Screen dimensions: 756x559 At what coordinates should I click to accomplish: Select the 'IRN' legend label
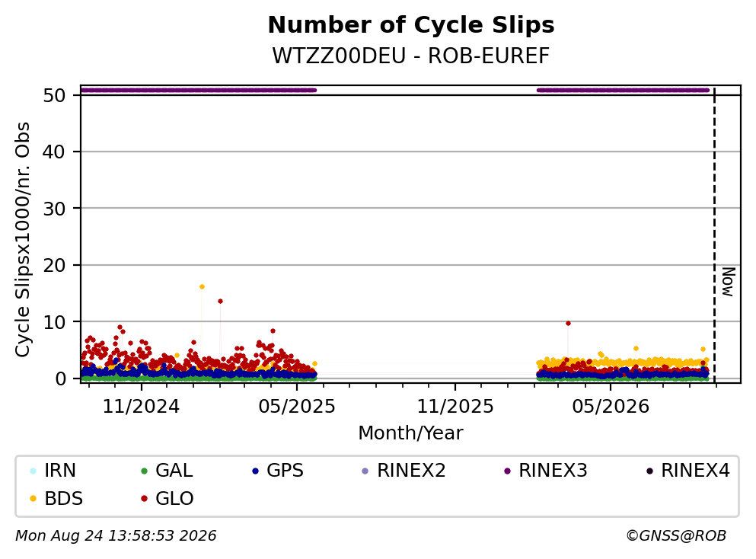60,471
